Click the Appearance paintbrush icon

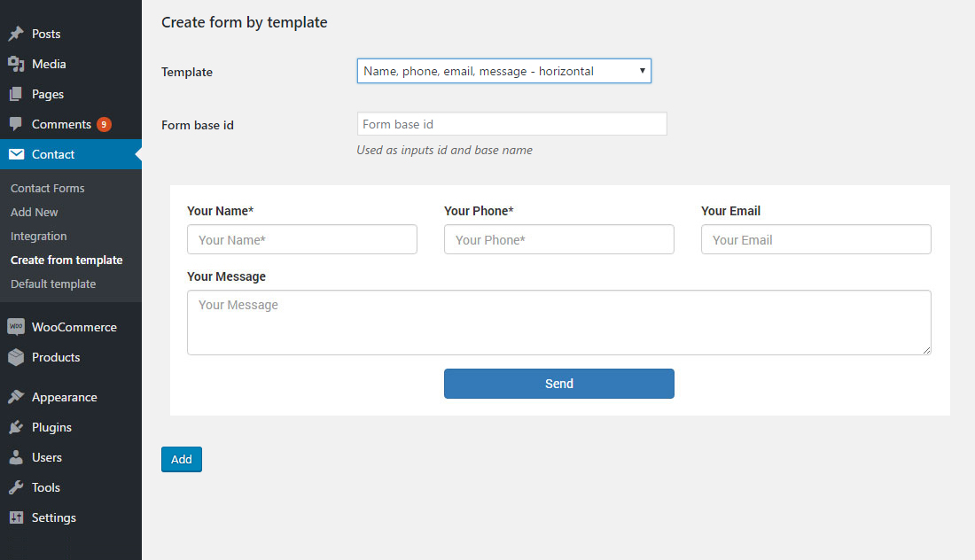16,397
